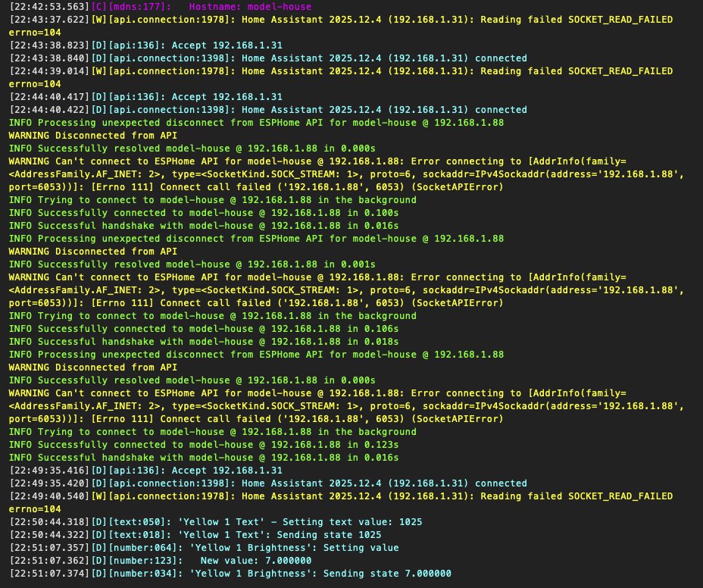Image resolution: width=703 pixels, height=588 pixels.
Task: Click 'Successfully connected' line ending in 0.106s
Action: pos(204,329)
